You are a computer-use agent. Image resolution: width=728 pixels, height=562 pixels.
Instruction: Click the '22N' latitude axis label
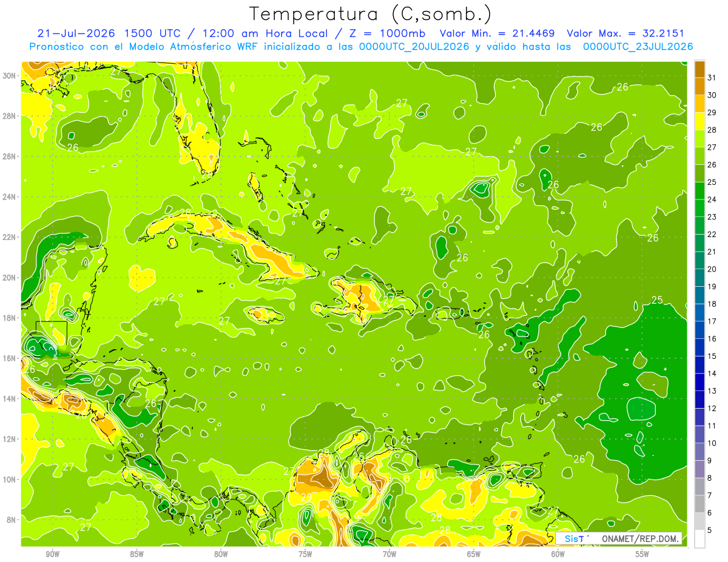click(x=10, y=237)
